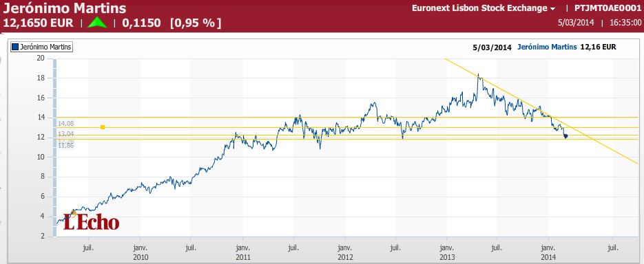
Task: Open the Euronext Lisbon Stock Exchange dropdown arrow
Action: click(x=552, y=9)
